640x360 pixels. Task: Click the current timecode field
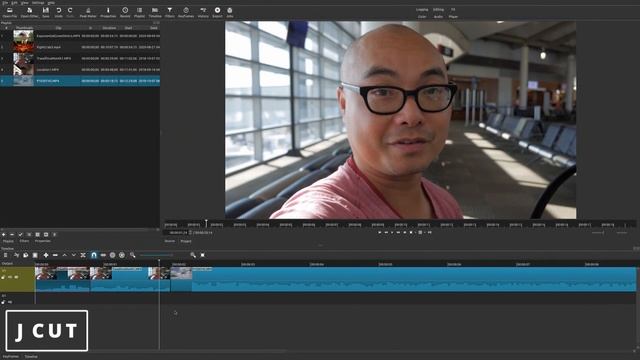[178, 233]
